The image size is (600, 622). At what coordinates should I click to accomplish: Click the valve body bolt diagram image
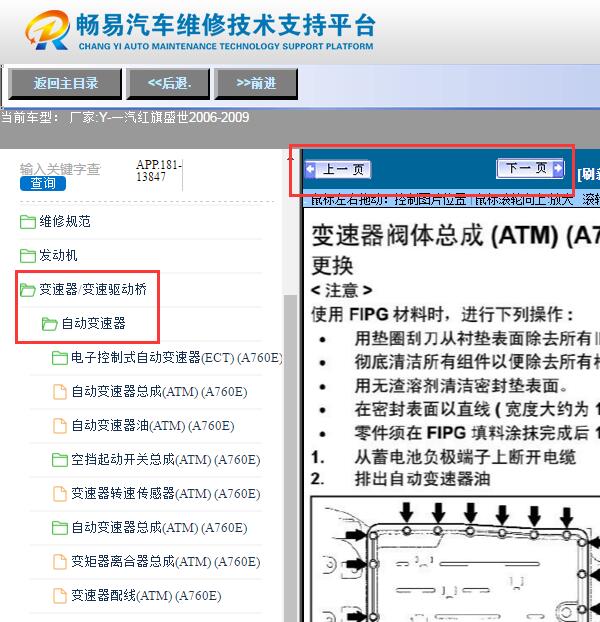click(455, 559)
